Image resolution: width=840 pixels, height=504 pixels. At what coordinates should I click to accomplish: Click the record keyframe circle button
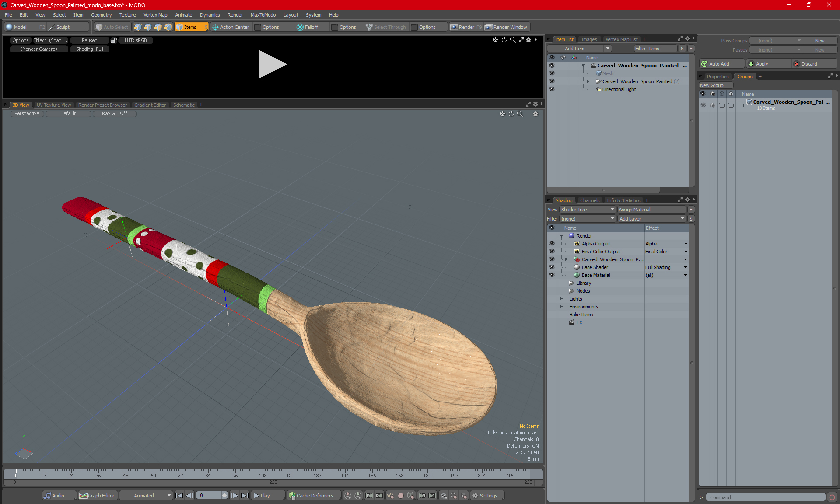pyautogui.click(x=400, y=496)
